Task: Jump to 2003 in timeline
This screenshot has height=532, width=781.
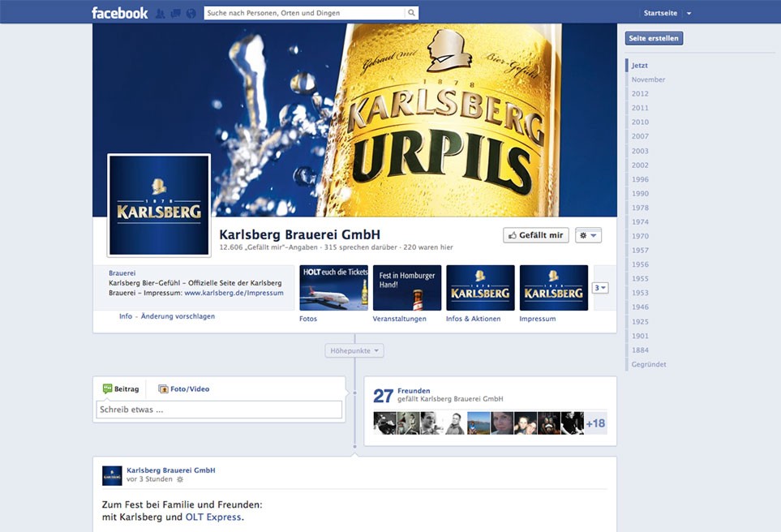Action: pos(640,151)
